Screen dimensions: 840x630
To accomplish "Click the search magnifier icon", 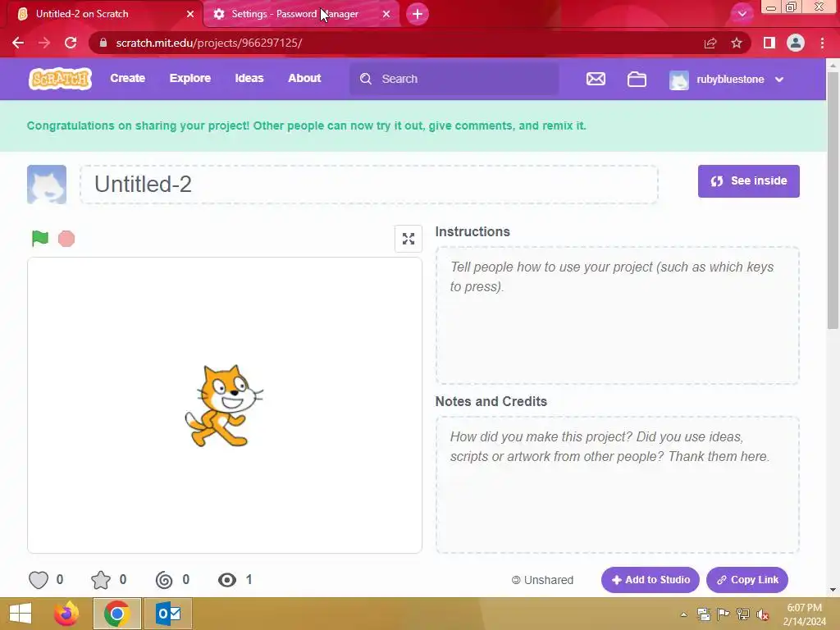I will click(366, 79).
